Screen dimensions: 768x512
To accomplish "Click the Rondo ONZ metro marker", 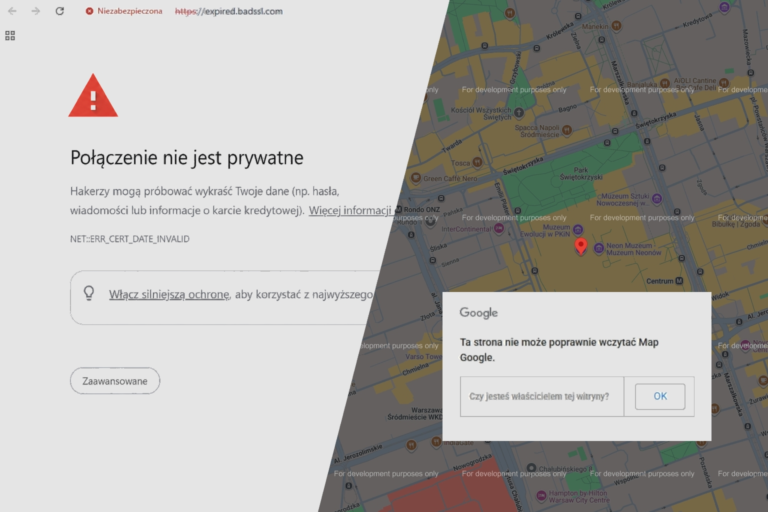I will (x=399, y=209).
